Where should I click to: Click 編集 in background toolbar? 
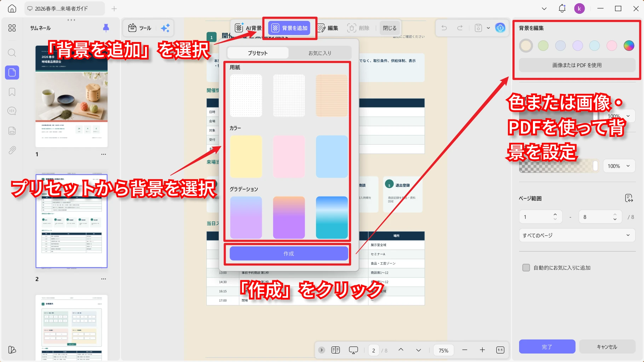pyautogui.click(x=328, y=28)
